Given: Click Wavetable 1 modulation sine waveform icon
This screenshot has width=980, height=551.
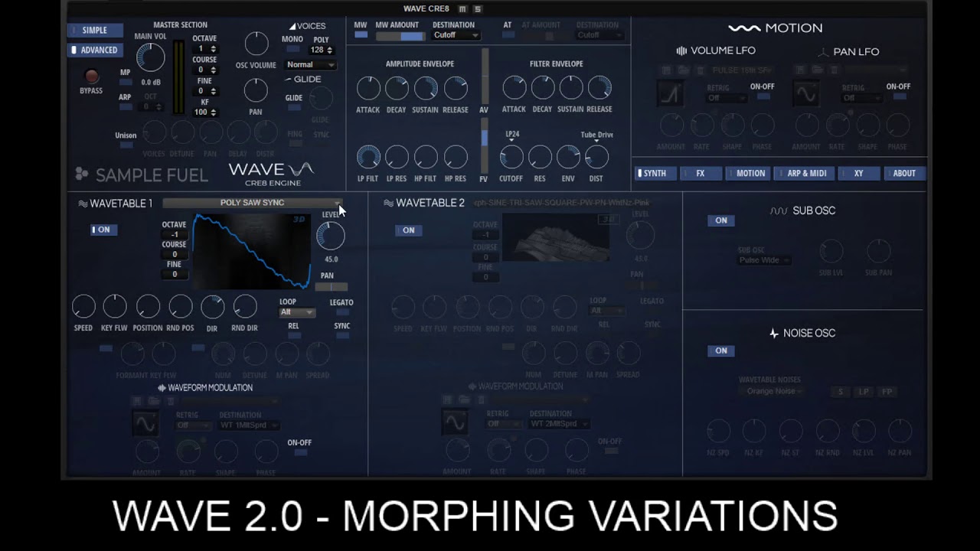Looking at the screenshot, I should point(145,422).
